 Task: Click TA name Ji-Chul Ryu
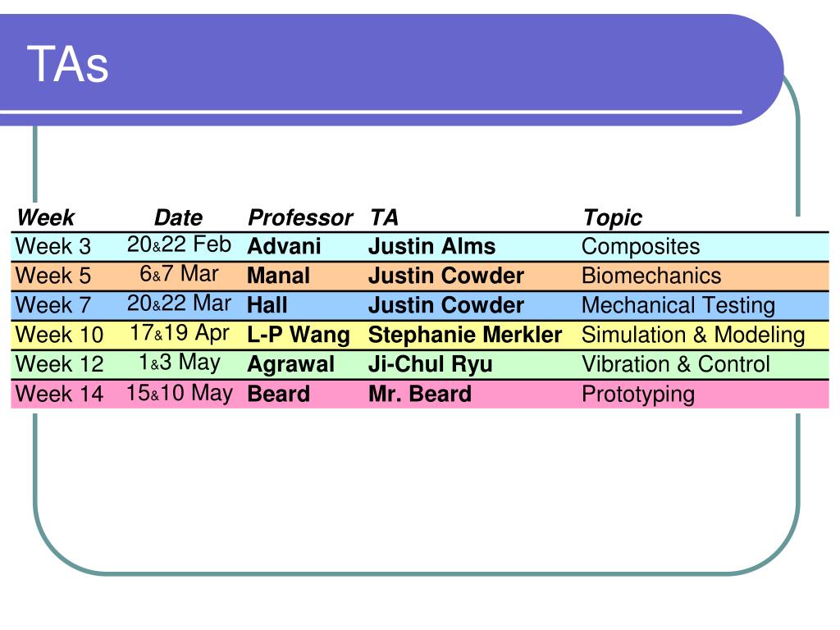click(430, 364)
